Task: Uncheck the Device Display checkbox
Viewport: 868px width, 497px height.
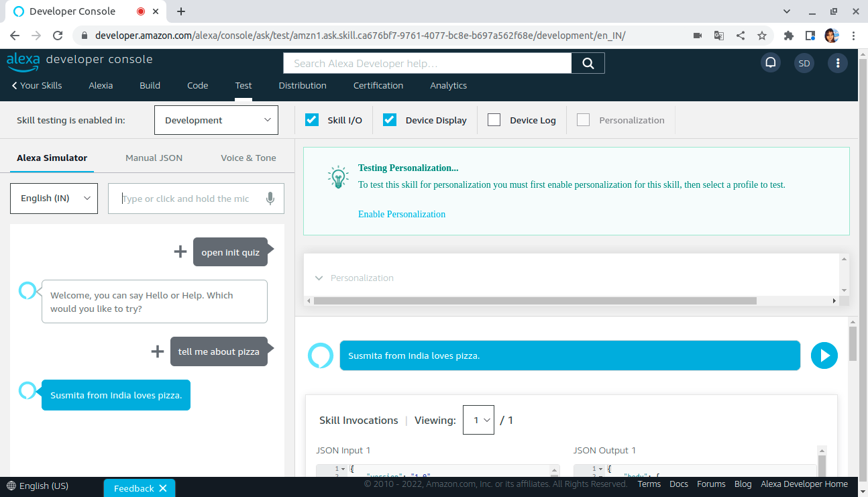Action: [390, 120]
